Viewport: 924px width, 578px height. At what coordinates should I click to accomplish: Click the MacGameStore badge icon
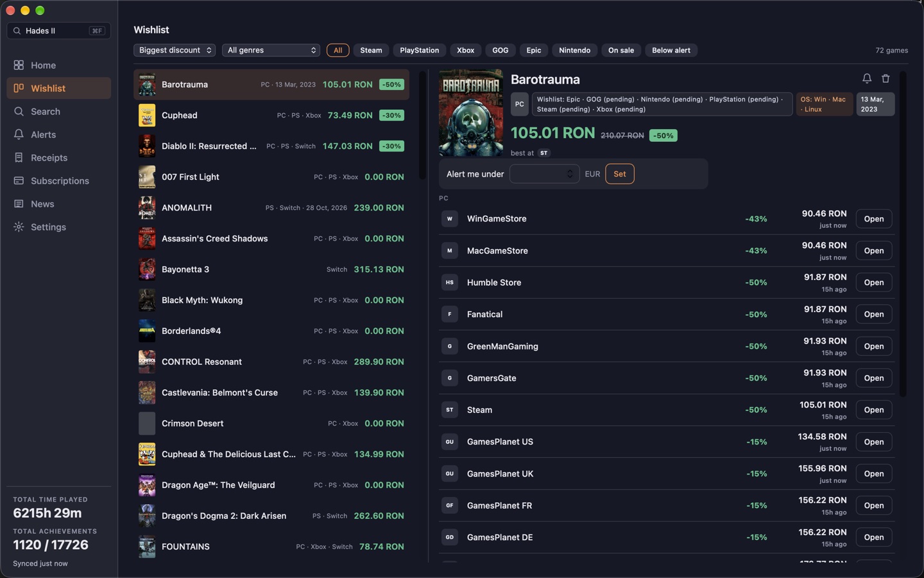(x=450, y=251)
